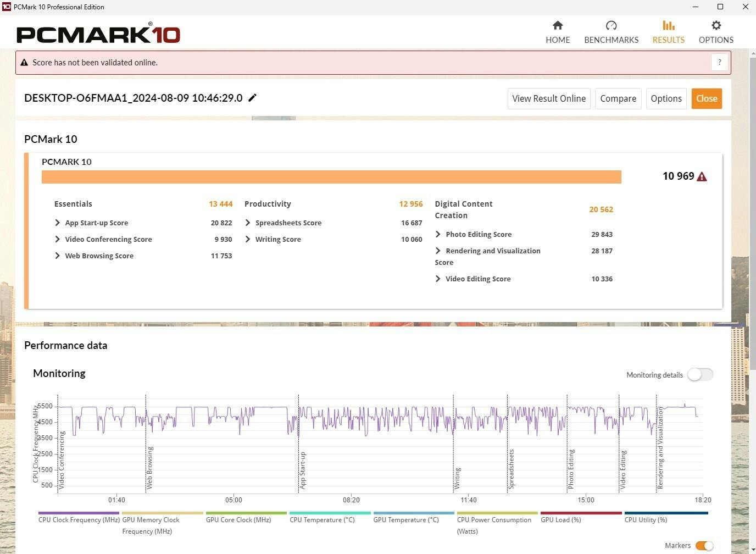This screenshot has height=554, width=756.
Task: Go to the HOME tab
Action: pos(558,32)
